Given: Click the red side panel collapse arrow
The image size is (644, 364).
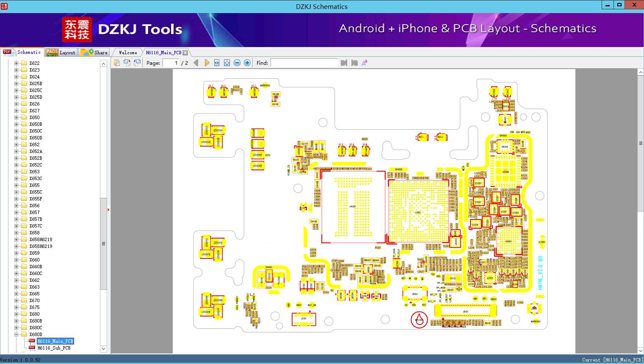Looking at the screenshot, I should tap(108, 209).
